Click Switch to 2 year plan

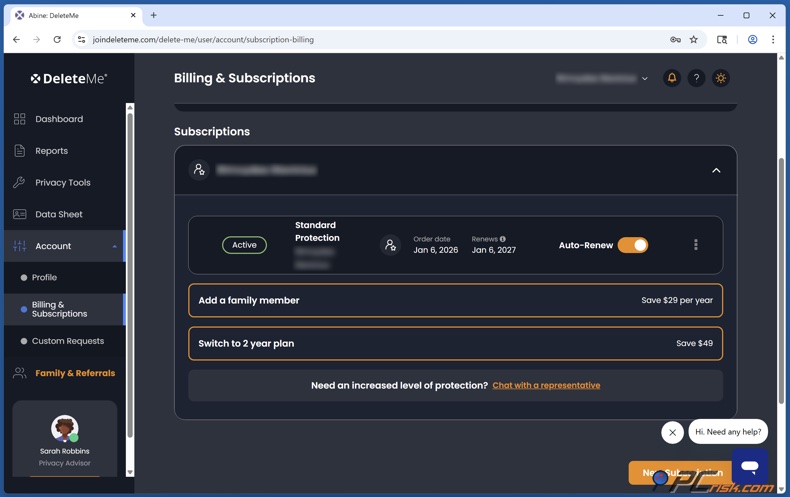click(x=455, y=343)
